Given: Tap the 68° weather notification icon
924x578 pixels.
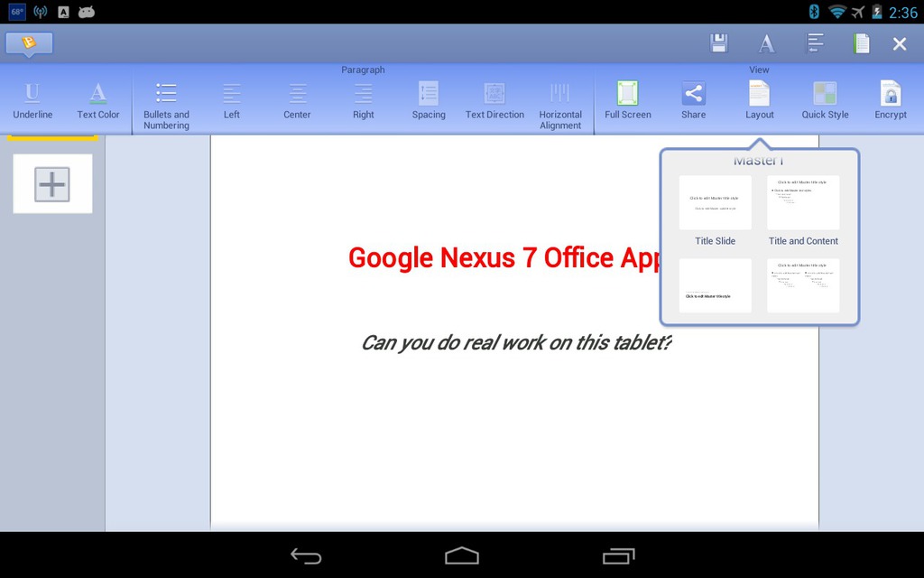Looking at the screenshot, I should point(17,11).
